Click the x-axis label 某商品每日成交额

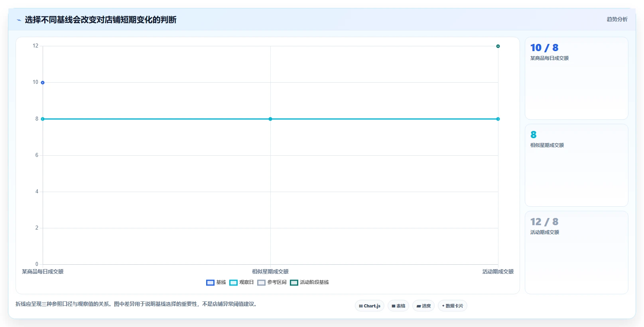43,272
